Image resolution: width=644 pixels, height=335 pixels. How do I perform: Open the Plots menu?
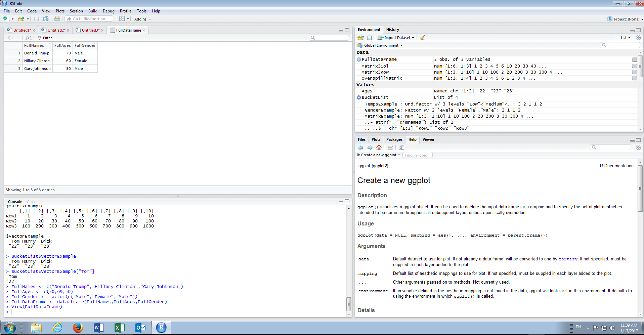[60, 11]
